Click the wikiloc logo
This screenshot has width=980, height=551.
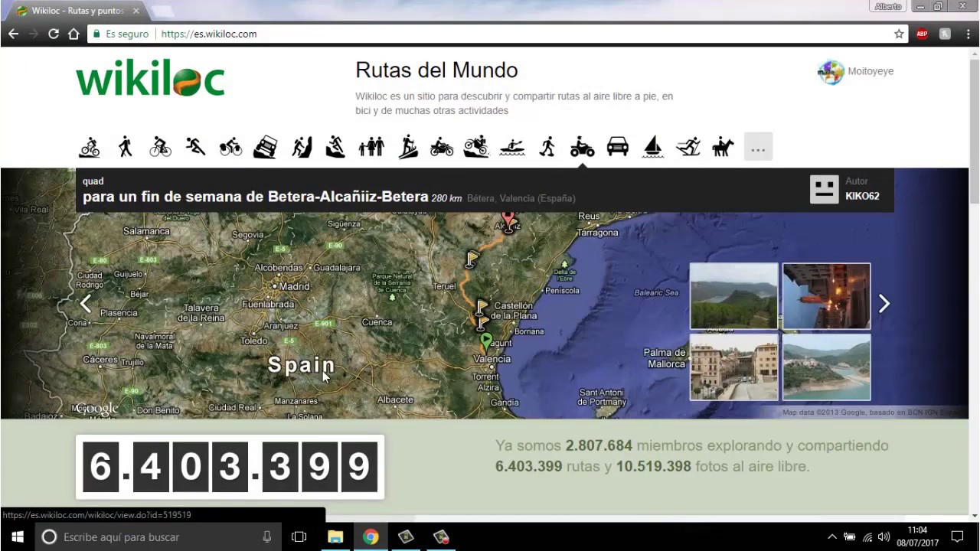150,78
